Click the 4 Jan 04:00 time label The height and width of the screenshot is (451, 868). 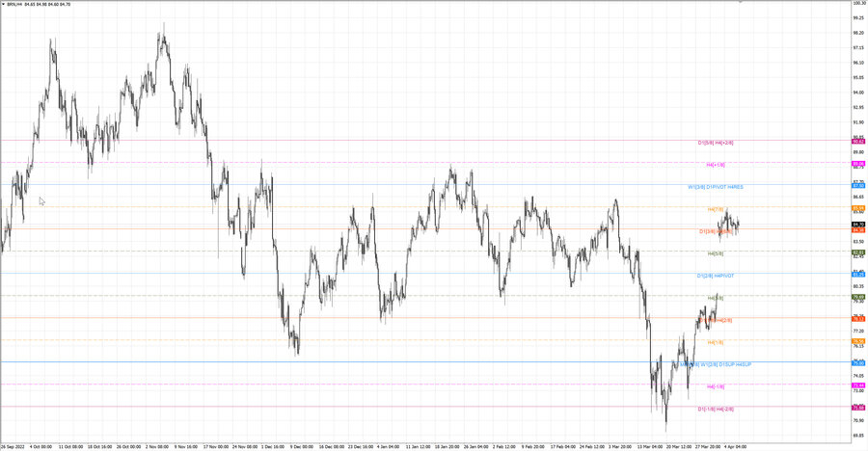(x=388, y=446)
